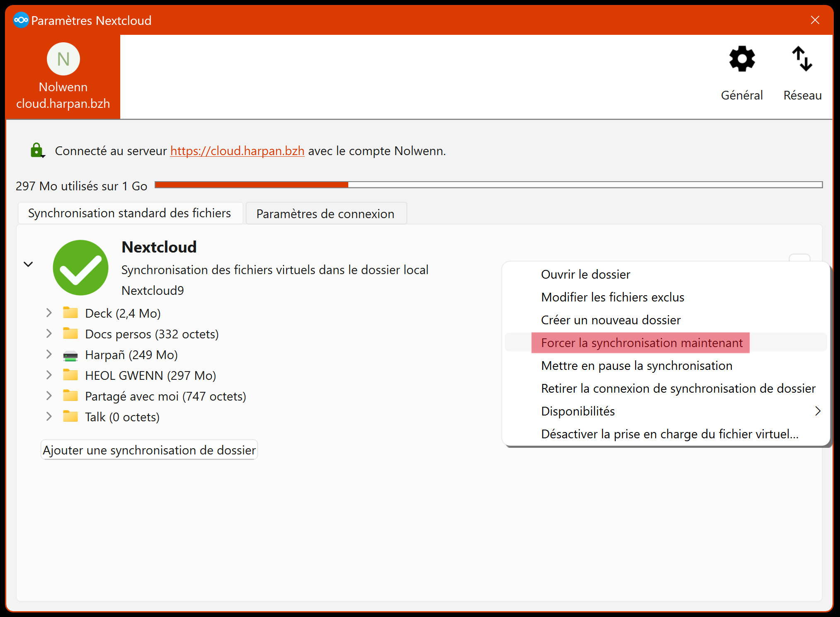840x617 pixels.
Task: Collapse the Nextcloud sync folder tree
Action: [x=28, y=264]
